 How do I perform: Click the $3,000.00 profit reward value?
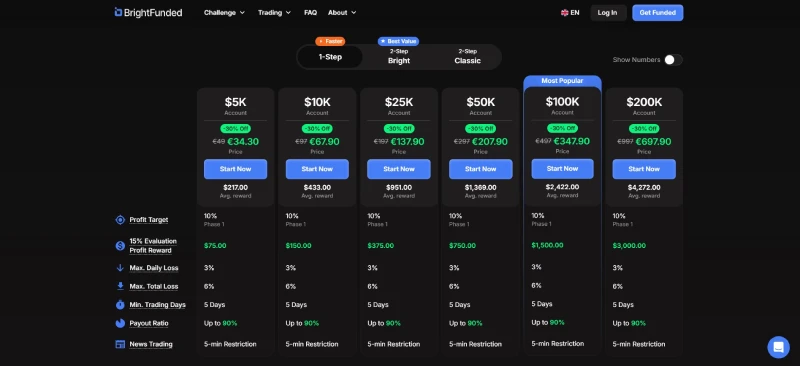629,246
